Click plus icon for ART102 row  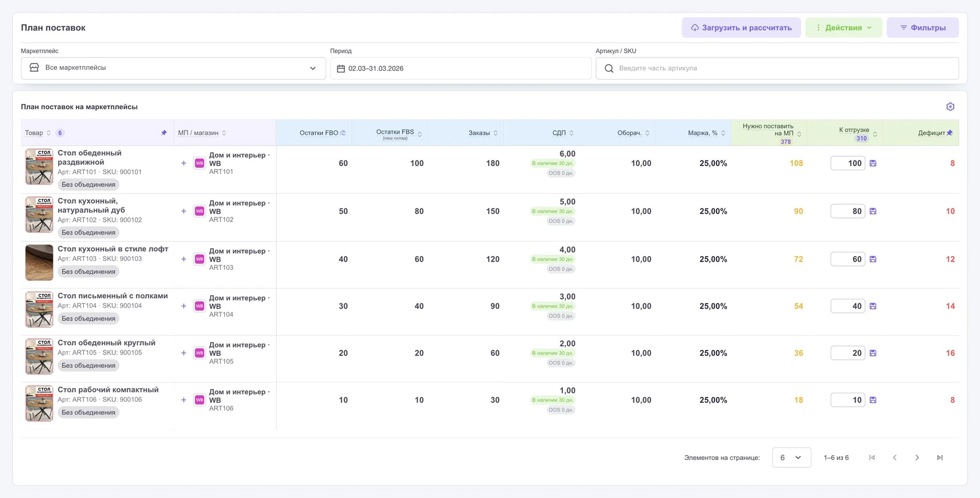184,211
